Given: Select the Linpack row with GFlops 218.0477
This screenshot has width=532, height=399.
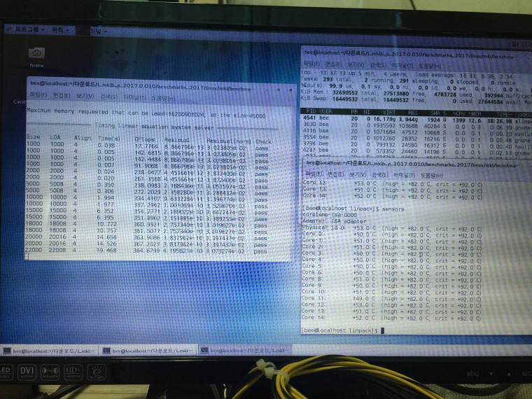Looking at the screenshot, I should 147,172.
